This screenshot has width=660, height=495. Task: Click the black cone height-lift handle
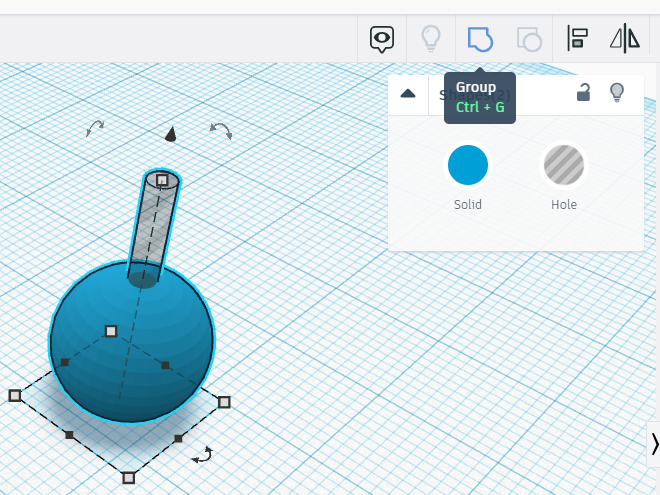170,134
